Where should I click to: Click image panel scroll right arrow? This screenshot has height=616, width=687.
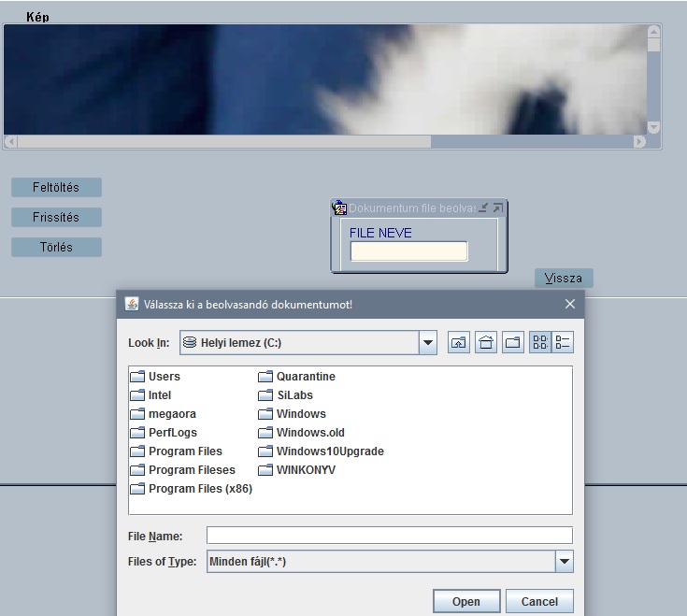click(x=639, y=142)
